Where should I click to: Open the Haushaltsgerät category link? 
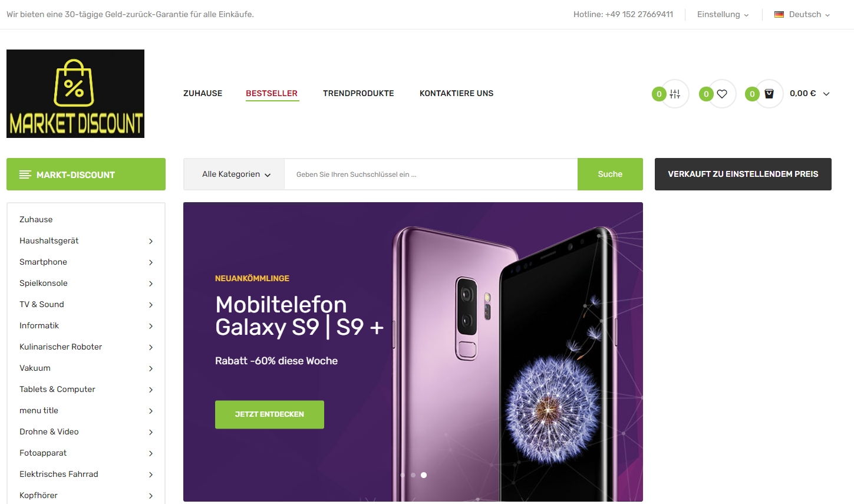[x=49, y=241]
